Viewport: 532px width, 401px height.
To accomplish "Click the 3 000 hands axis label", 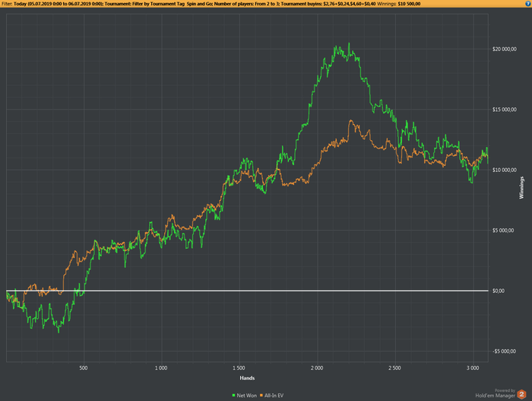I will tap(473, 368).
